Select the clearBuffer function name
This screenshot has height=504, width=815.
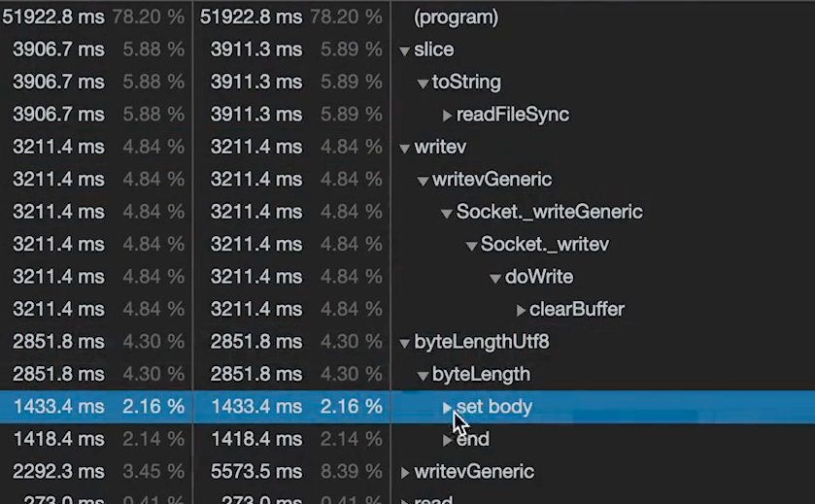click(x=576, y=310)
